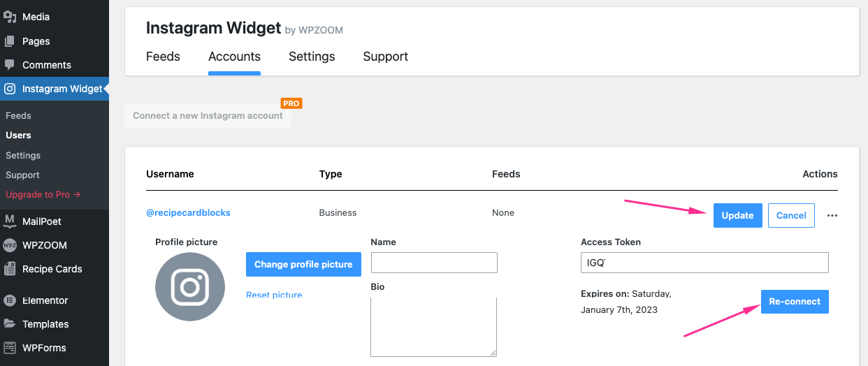Click the Comments speech bubble icon
The image size is (868, 366).
[10, 64]
